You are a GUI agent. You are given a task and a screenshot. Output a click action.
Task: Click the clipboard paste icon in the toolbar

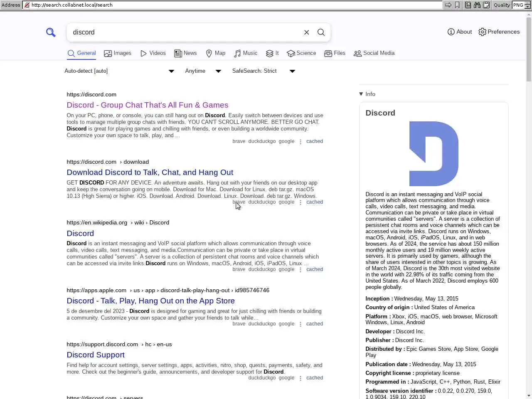(486, 5)
